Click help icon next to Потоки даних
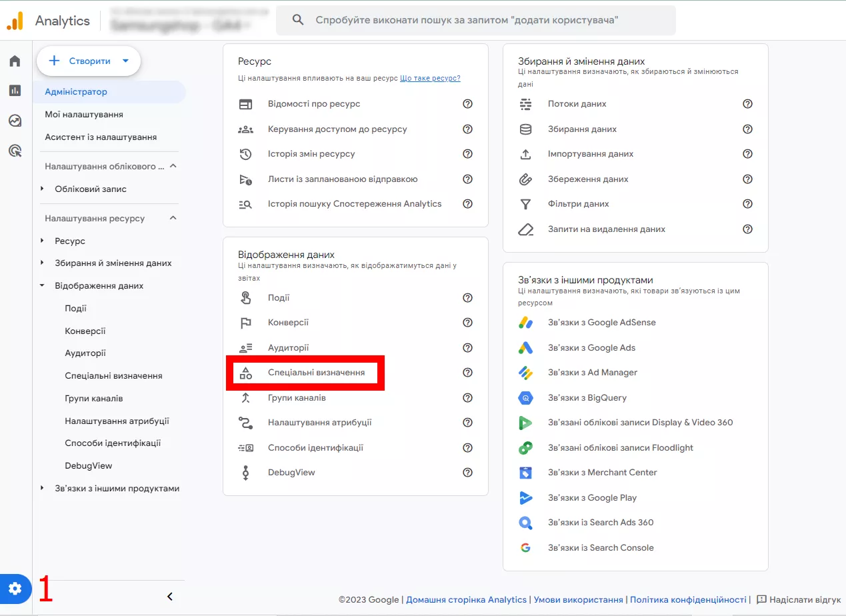This screenshot has height=616, width=846. click(x=747, y=104)
